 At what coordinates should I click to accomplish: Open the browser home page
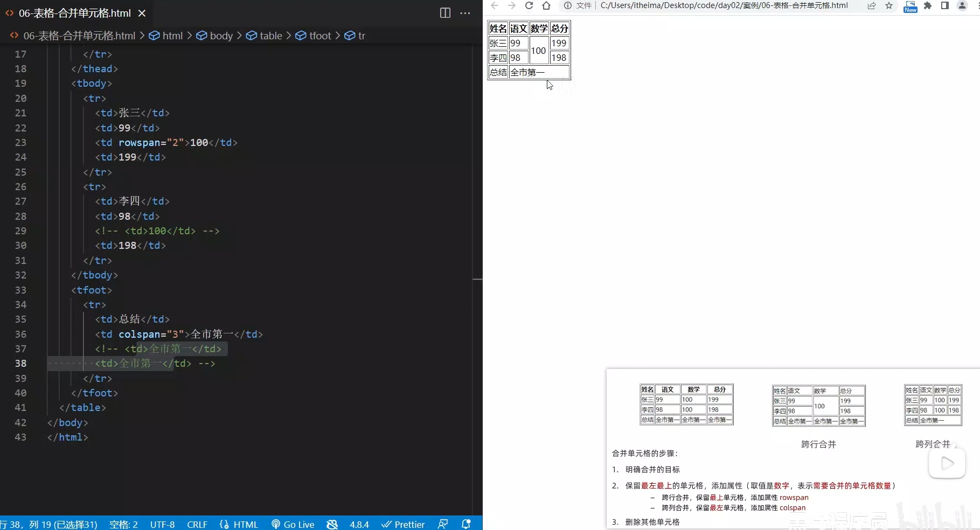pyautogui.click(x=546, y=6)
